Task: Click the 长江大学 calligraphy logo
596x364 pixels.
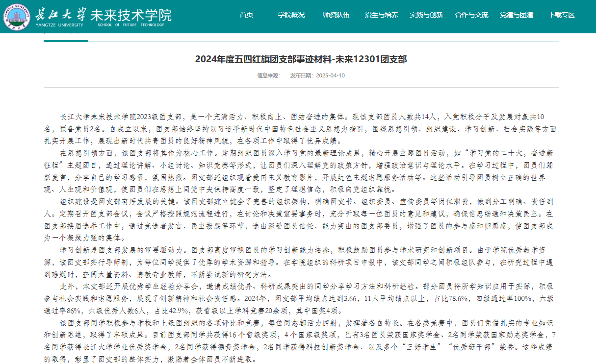Action: (x=60, y=13)
